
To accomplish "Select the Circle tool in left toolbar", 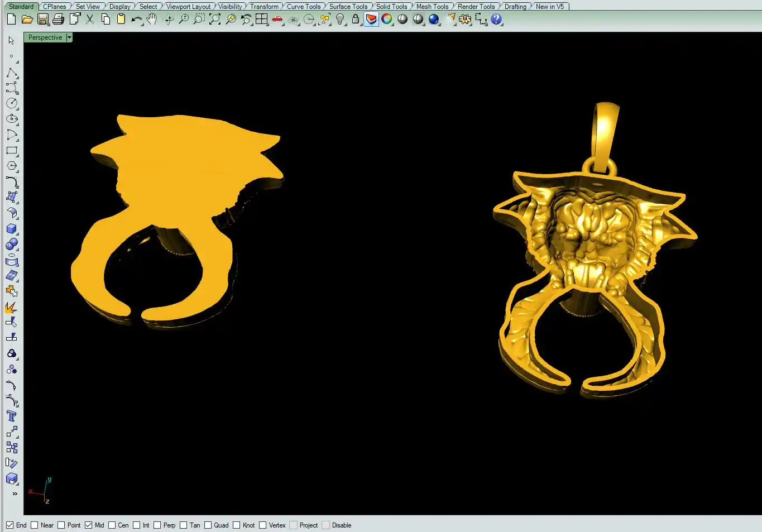I will click(x=11, y=103).
